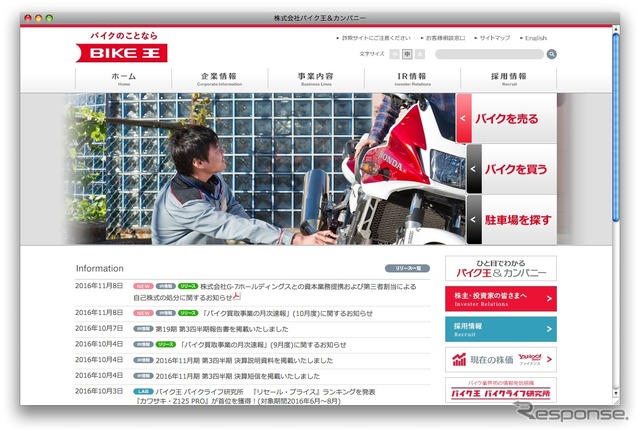Open the ホーム Home menu item
The image size is (640, 433).
coord(124,79)
